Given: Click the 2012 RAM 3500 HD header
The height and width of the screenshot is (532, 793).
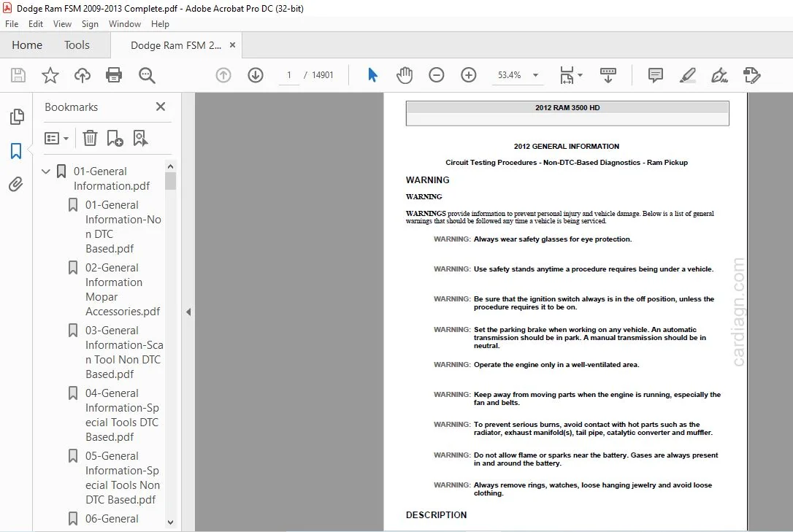Looking at the screenshot, I should (567, 107).
